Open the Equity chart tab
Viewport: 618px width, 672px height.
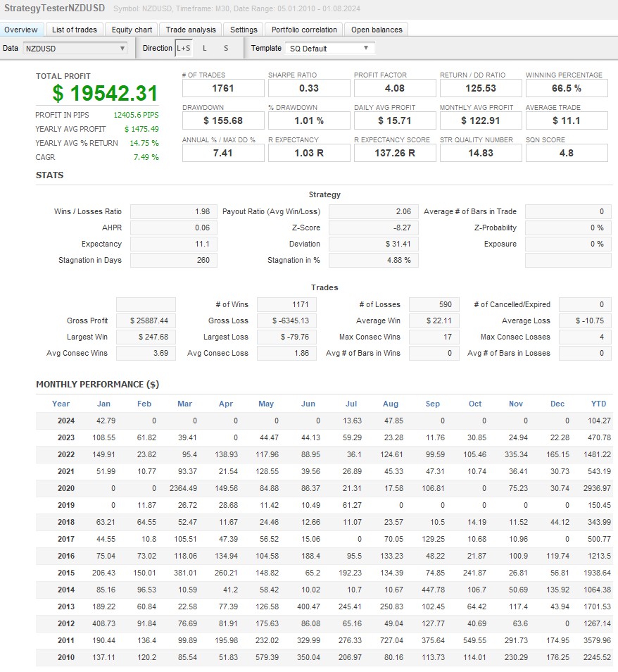coord(132,30)
